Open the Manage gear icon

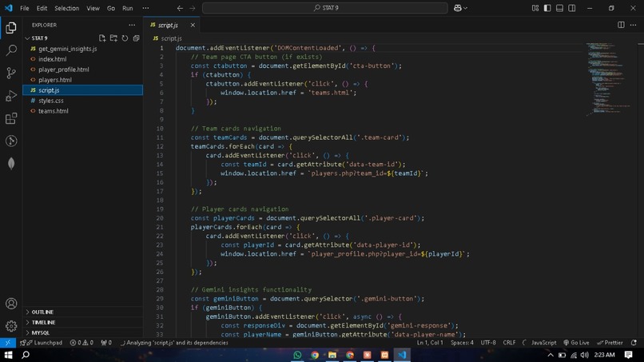coord(11,326)
